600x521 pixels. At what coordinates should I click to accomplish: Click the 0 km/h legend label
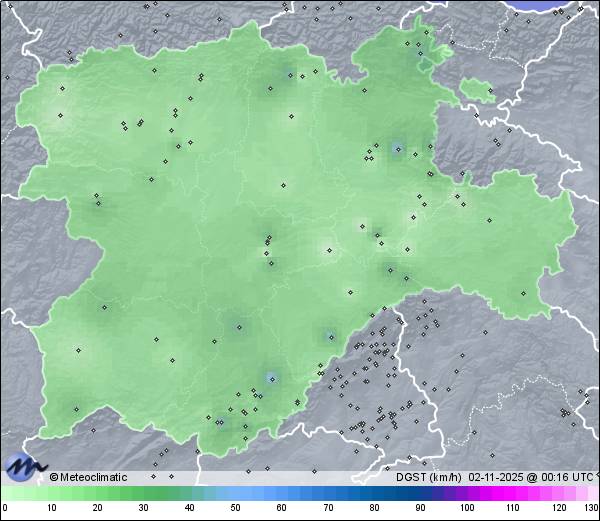pyautogui.click(x=5, y=508)
